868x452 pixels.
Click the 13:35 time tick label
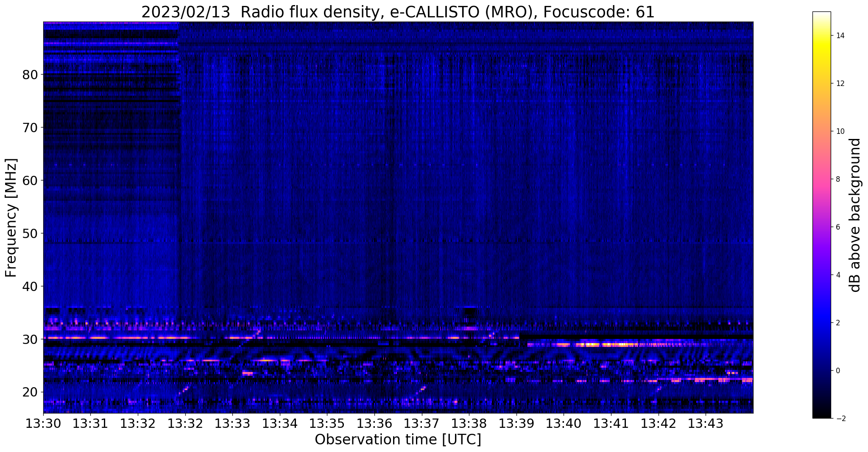(x=327, y=423)
